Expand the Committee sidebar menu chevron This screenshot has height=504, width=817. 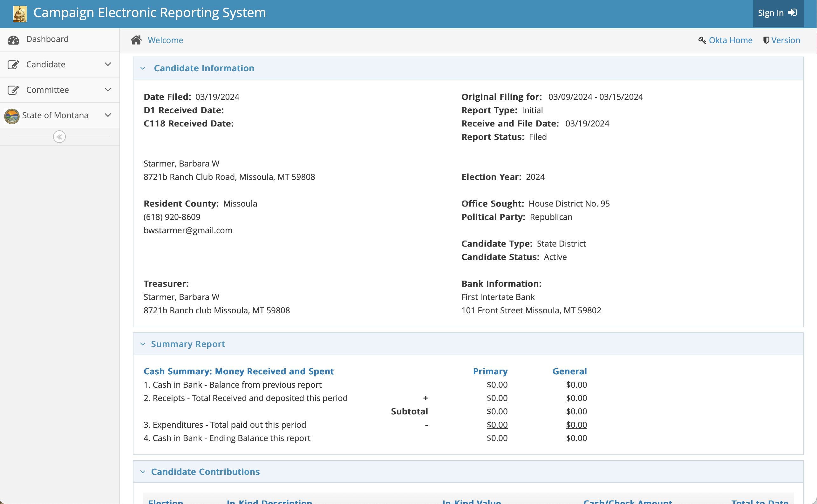(108, 90)
